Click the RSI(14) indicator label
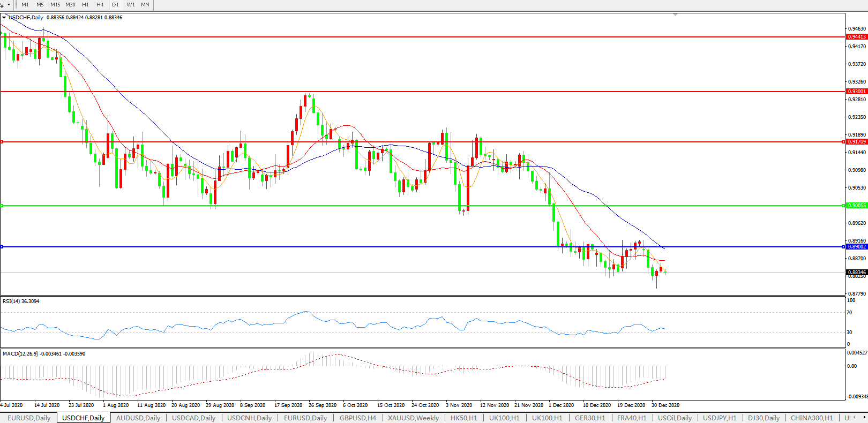Image resolution: width=868 pixels, height=423 pixels. point(21,301)
